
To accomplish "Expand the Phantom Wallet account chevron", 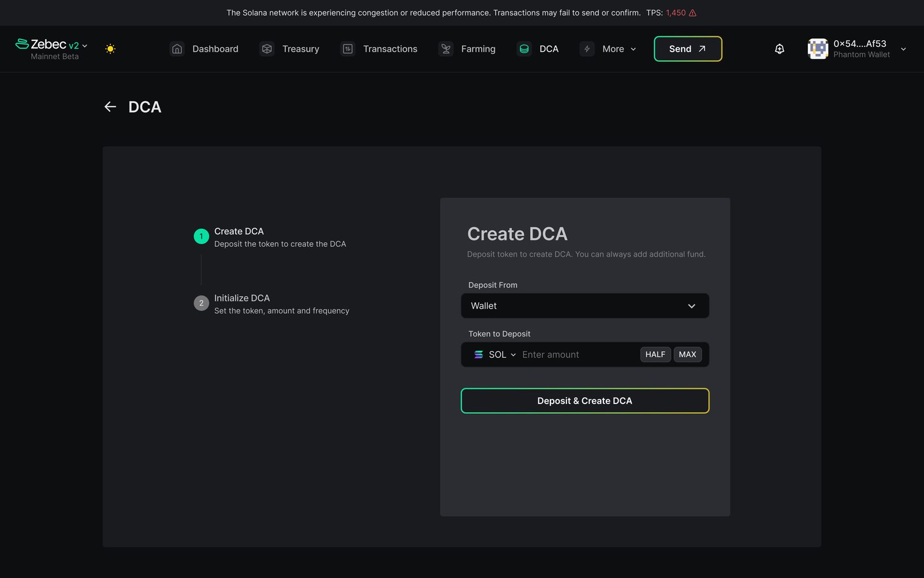I will pos(903,49).
